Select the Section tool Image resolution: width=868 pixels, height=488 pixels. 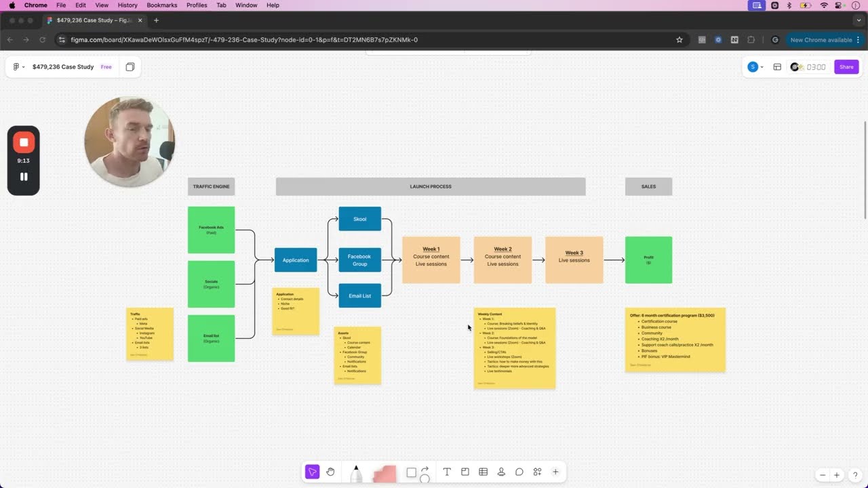click(x=465, y=472)
